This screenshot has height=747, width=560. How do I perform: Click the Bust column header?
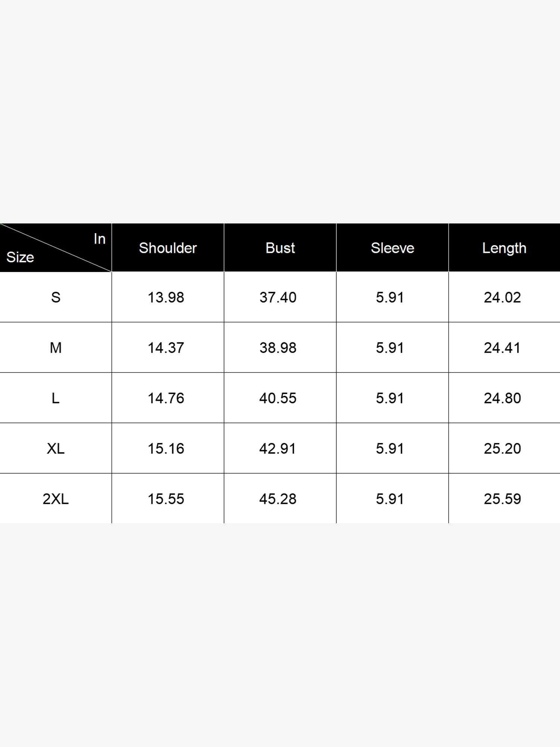pyautogui.click(x=280, y=248)
